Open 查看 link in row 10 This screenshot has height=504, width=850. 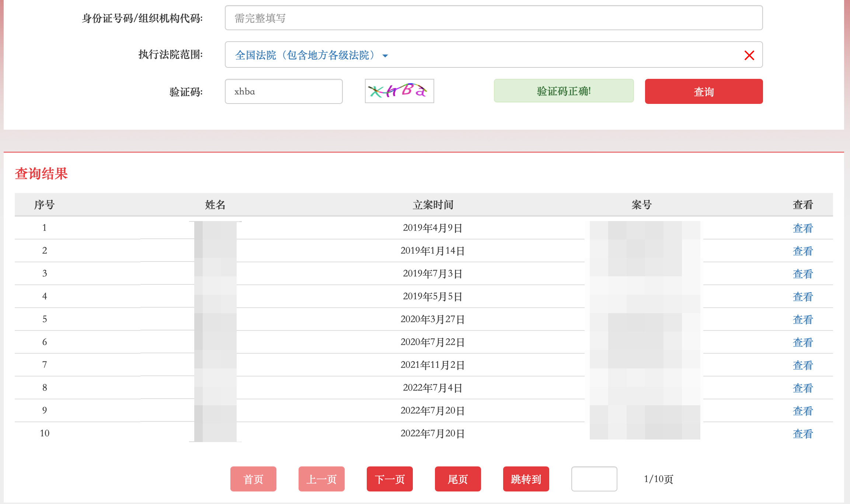point(802,434)
